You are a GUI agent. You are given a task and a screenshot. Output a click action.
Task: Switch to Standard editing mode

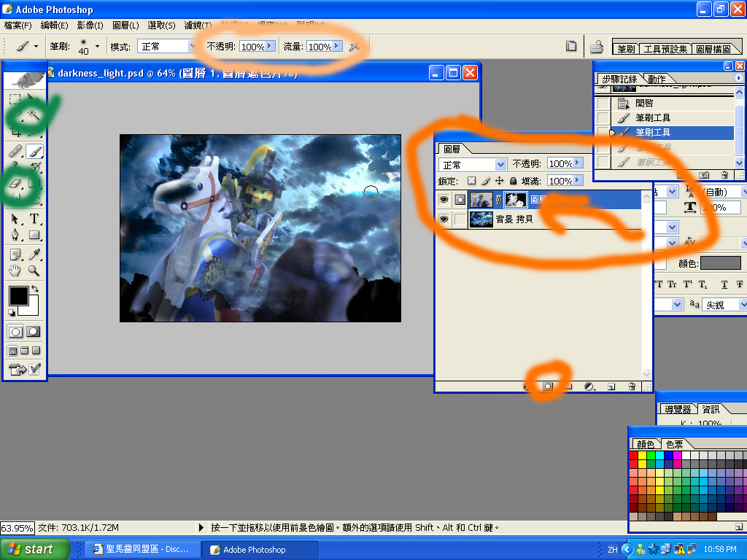click(x=15, y=332)
